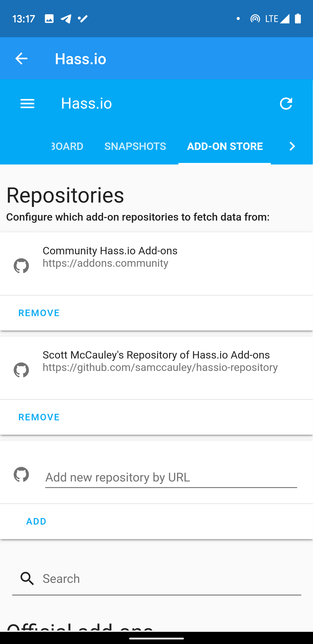Open the partially visible Dashboard tab
Screen dimensions: 313x644
(x=68, y=146)
